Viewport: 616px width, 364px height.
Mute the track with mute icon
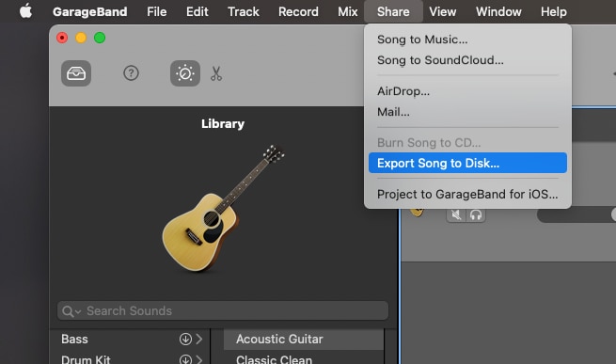coord(456,215)
